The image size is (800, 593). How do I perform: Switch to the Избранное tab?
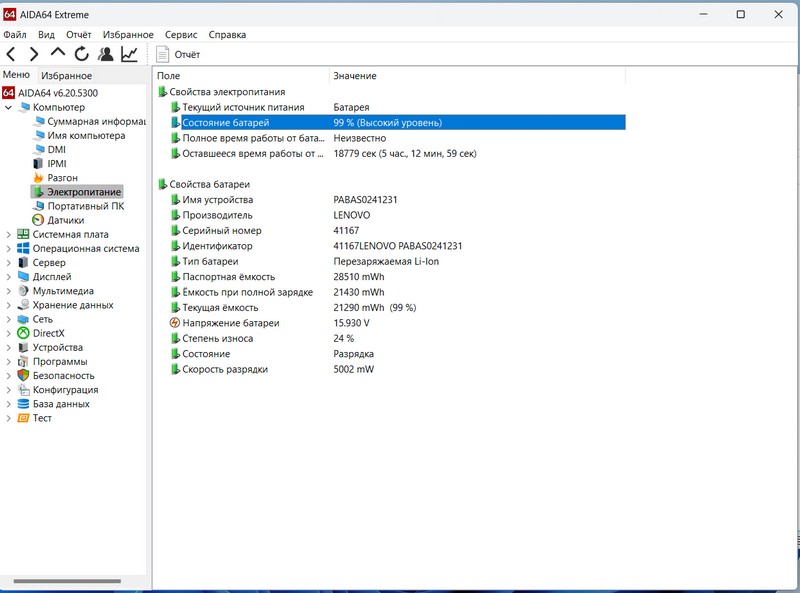[x=66, y=76]
